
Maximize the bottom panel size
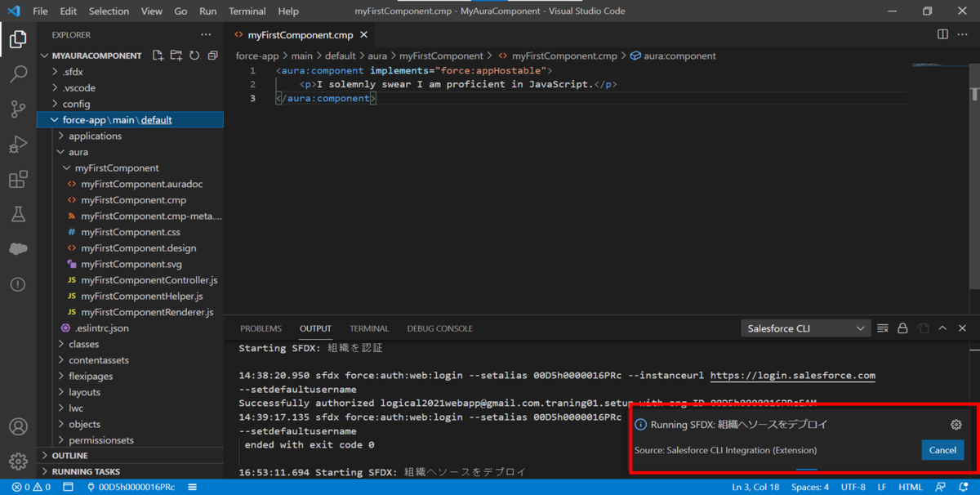tap(942, 328)
